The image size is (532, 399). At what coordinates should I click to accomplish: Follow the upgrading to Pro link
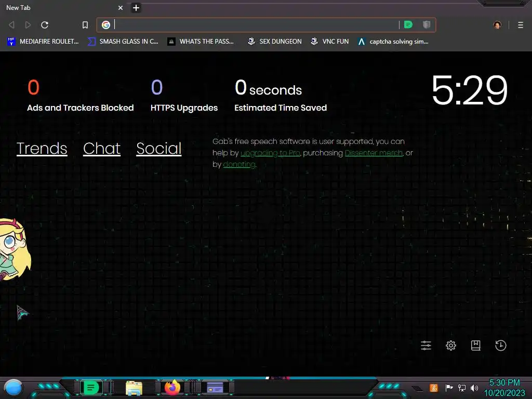(x=270, y=153)
